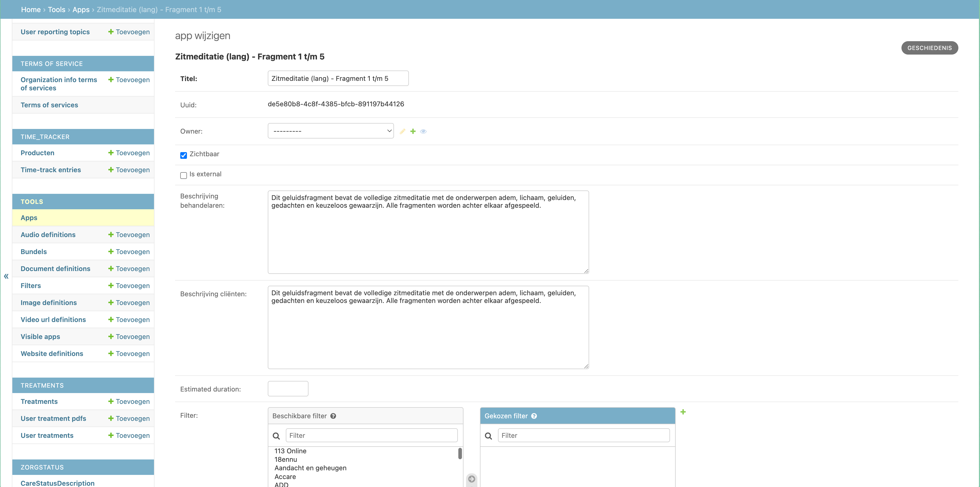The height and width of the screenshot is (487, 980).
Task: Click the help icon next to Gekozen filter
Action: 534,416
